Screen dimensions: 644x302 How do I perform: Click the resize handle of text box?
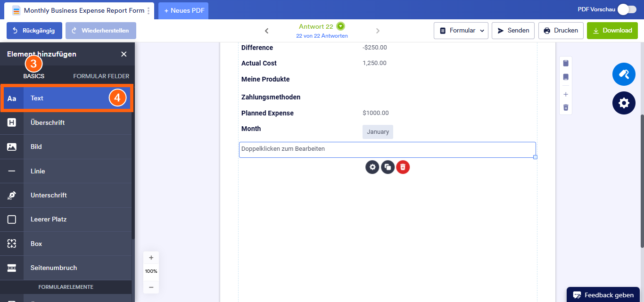(x=536, y=157)
